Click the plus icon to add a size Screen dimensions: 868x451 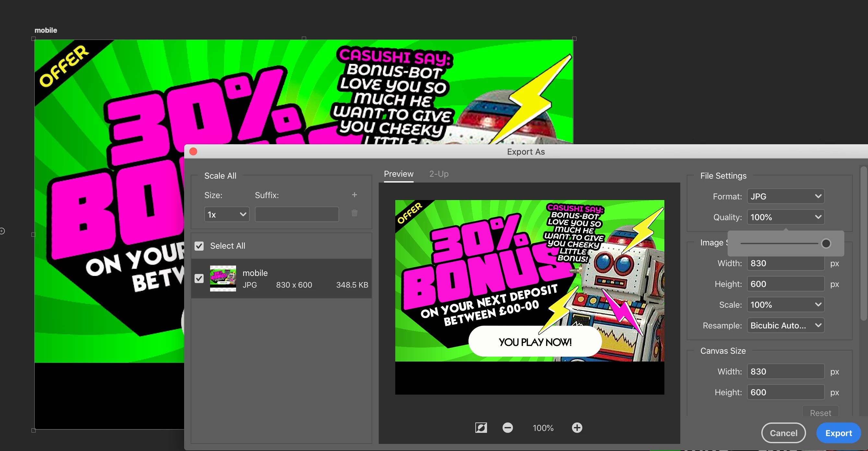coord(354,195)
